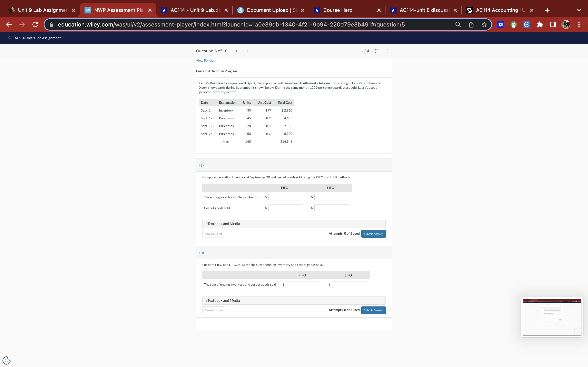588x367 pixels.
Task: Open the question list overview icon
Action: pos(377,51)
